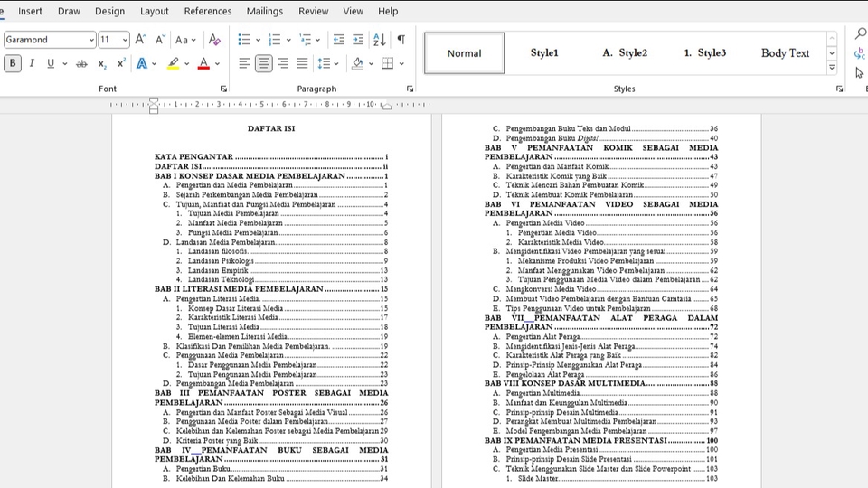This screenshot has height=488, width=868.
Task: Apply Numbering list
Action: pyautogui.click(x=275, y=40)
